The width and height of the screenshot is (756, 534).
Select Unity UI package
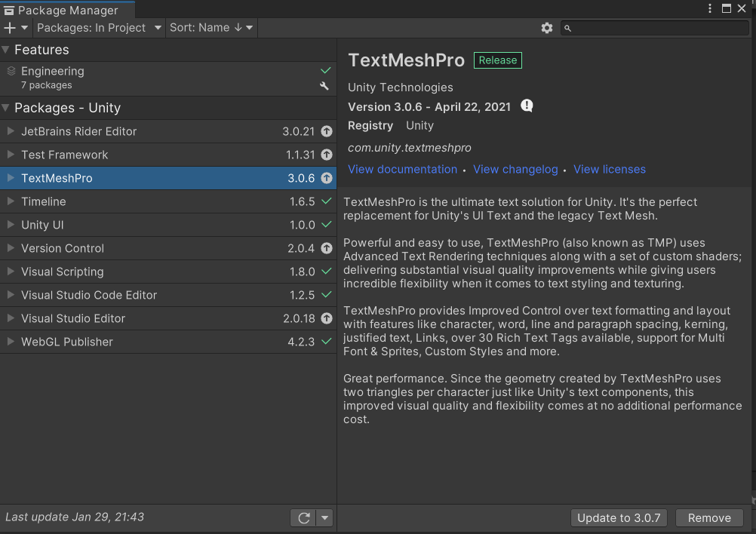pos(168,225)
